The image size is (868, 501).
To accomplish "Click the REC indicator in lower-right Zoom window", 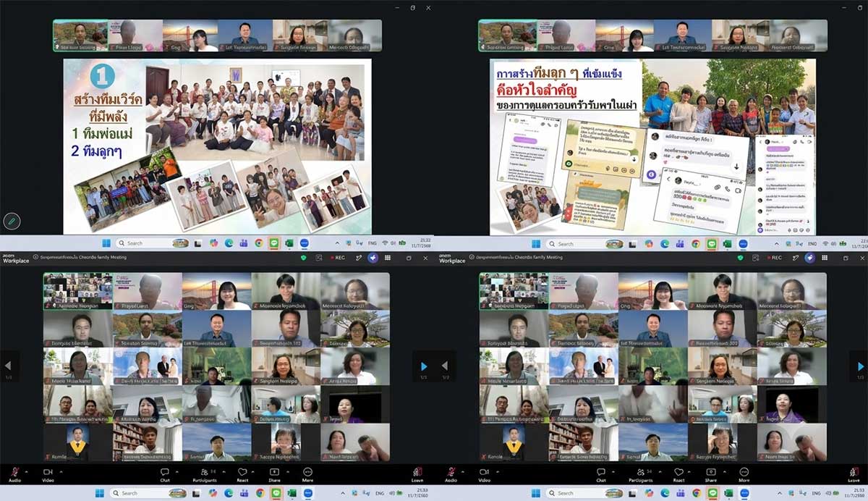I will (775, 258).
